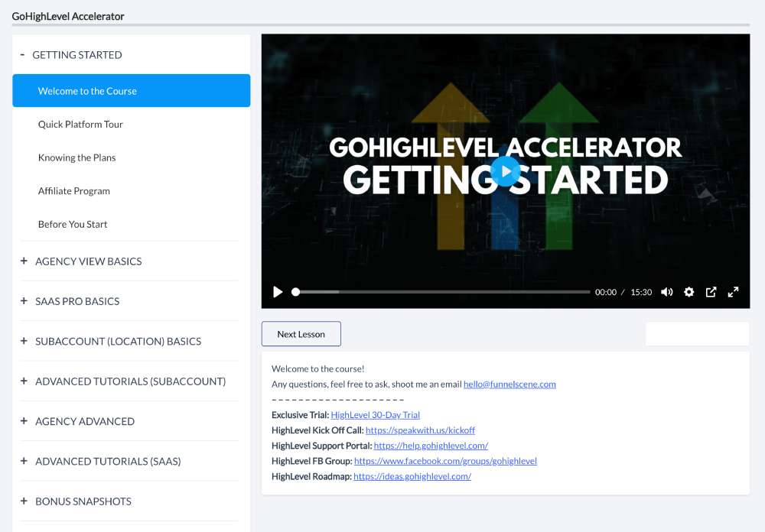This screenshot has height=532, width=765.
Task: Enter fullscreen using the expand arrows icon
Action: coord(733,292)
